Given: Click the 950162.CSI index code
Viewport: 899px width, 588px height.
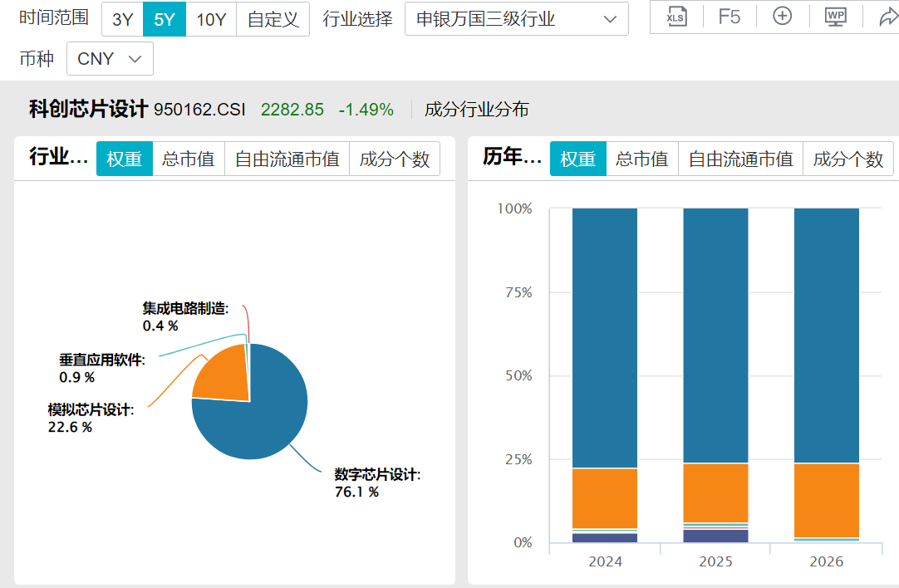Looking at the screenshot, I should 199,110.
